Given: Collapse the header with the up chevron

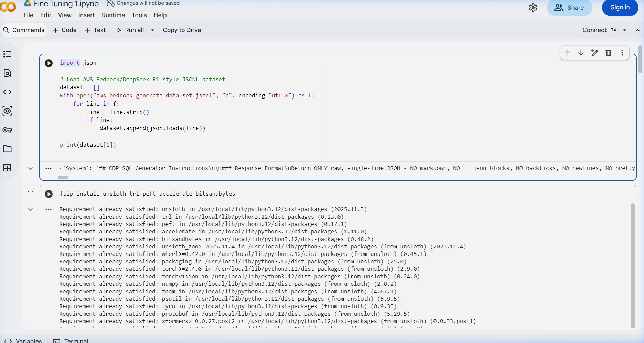Looking at the screenshot, I should (637, 30).
